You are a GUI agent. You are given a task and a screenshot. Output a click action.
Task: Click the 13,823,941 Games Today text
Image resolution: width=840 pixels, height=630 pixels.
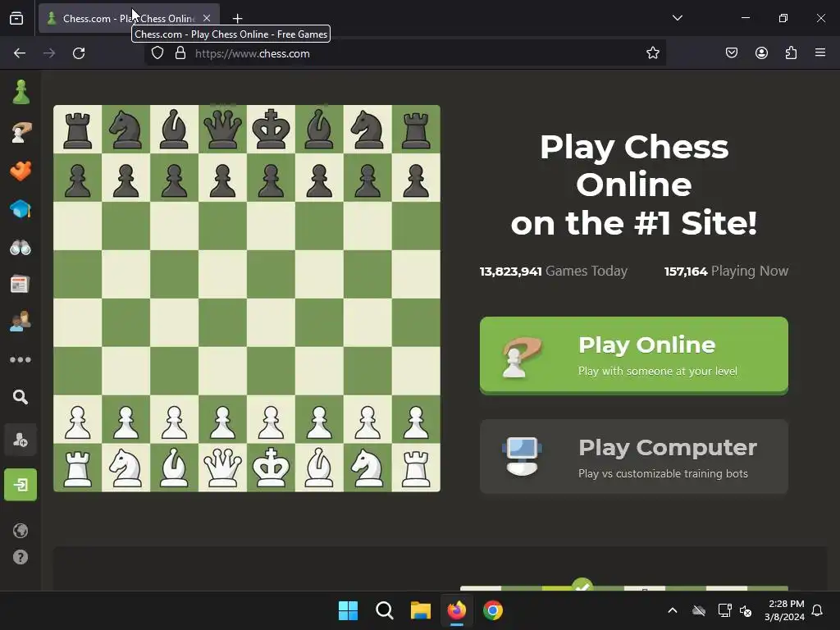tap(554, 271)
